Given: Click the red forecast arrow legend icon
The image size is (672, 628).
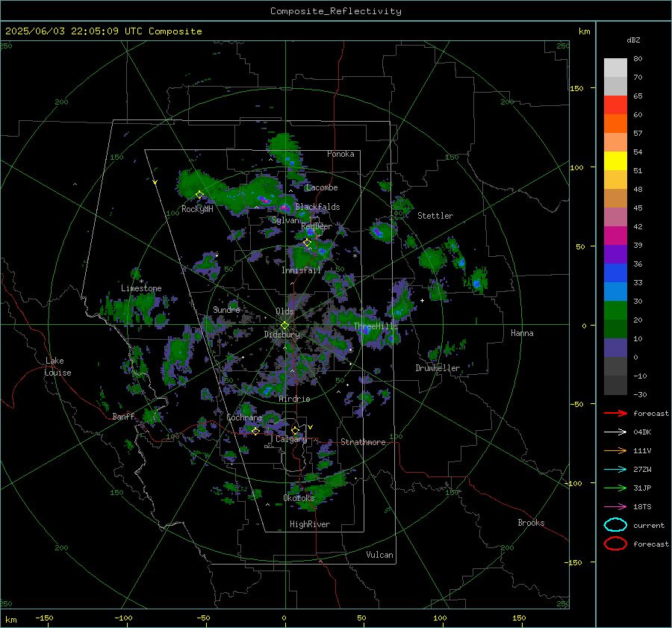Looking at the screenshot, I should coord(615,413).
